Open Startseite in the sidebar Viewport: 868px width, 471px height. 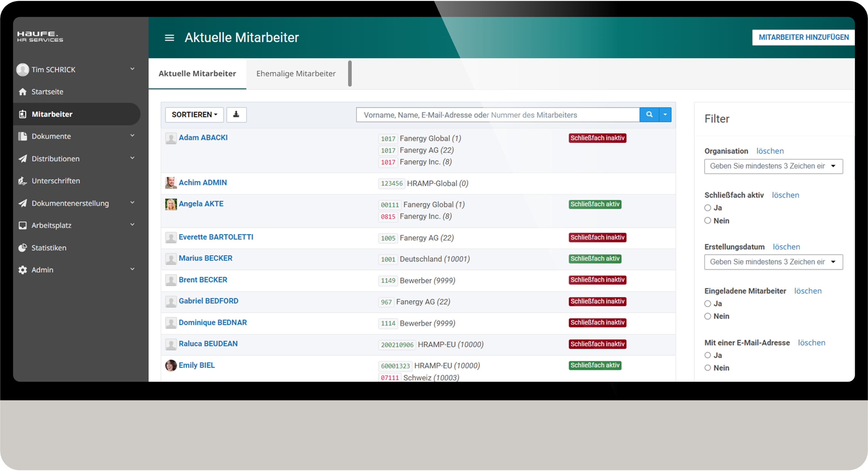pyautogui.click(x=76, y=92)
